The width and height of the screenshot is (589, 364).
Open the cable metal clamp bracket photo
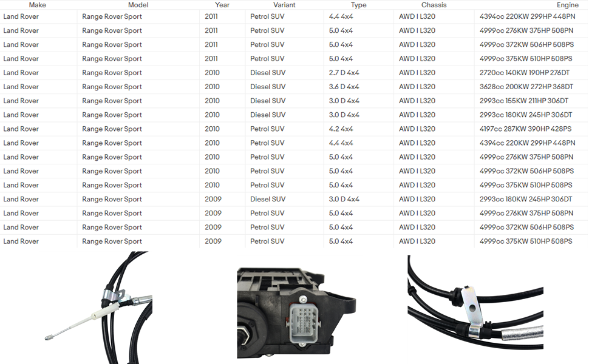tap(475, 303)
